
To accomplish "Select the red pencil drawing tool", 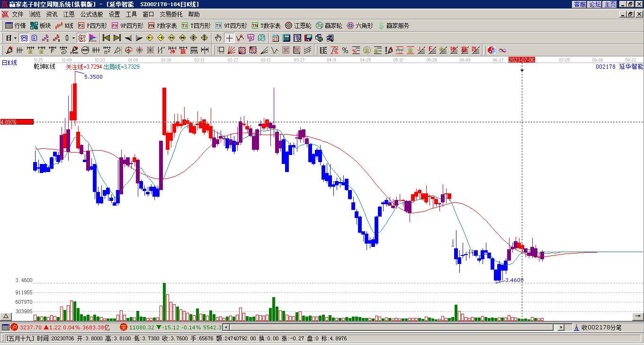I will [9, 50].
